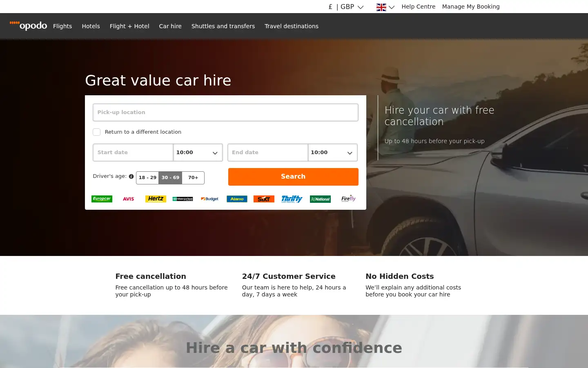The width and height of the screenshot is (588, 368).
Task: Open the Help Centre link
Action: point(419,7)
